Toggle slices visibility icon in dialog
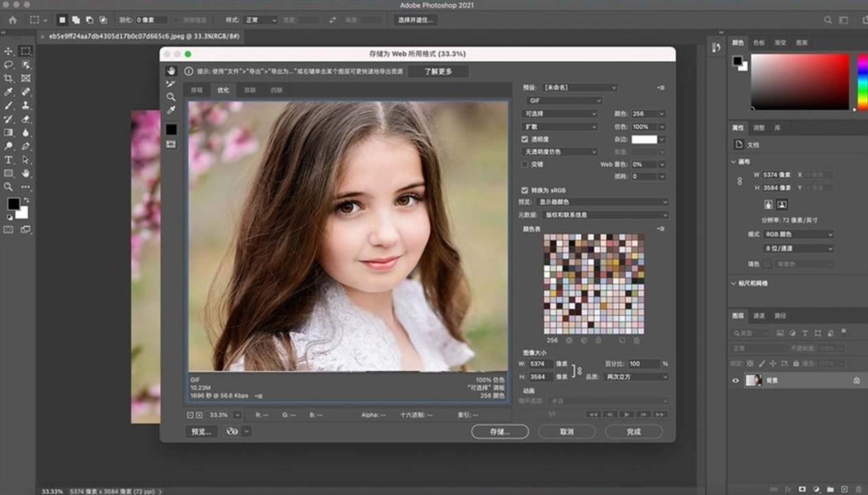The image size is (868, 495). [x=171, y=145]
